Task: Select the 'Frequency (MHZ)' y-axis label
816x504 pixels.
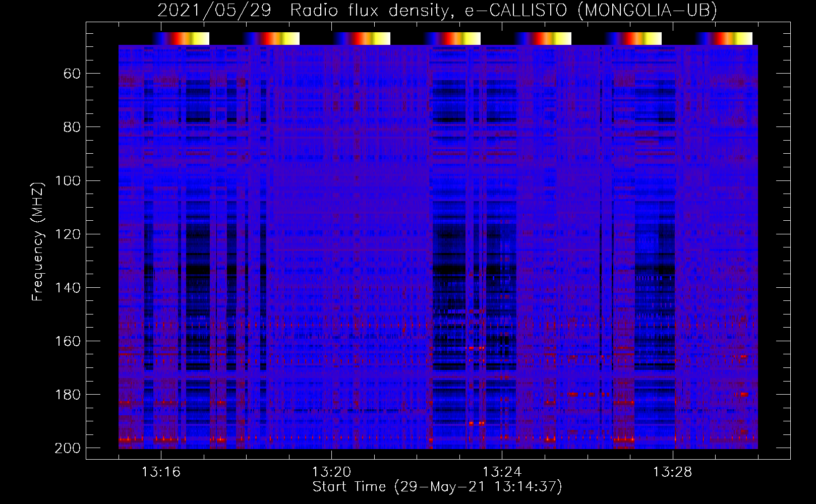Action: [x=38, y=241]
